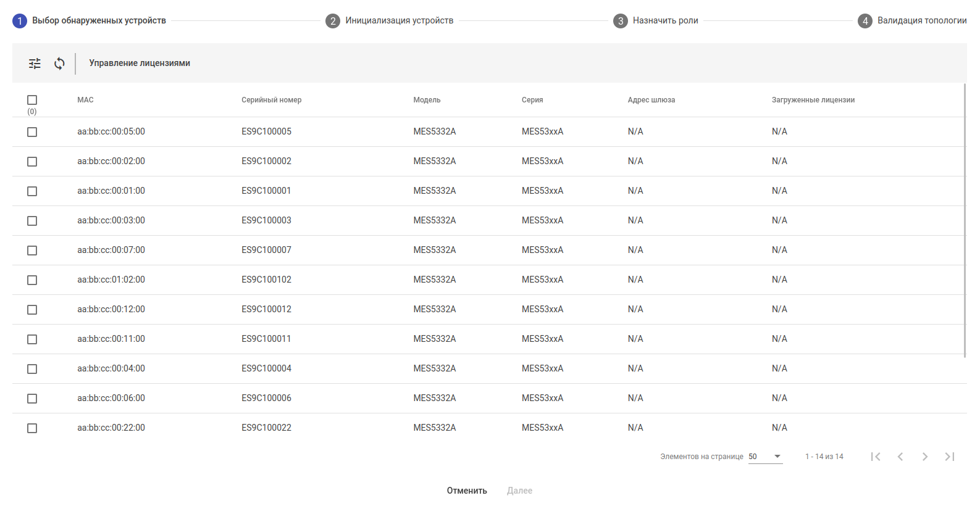980x506 pixels.
Task: Go to the next page arrow
Action: point(924,457)
